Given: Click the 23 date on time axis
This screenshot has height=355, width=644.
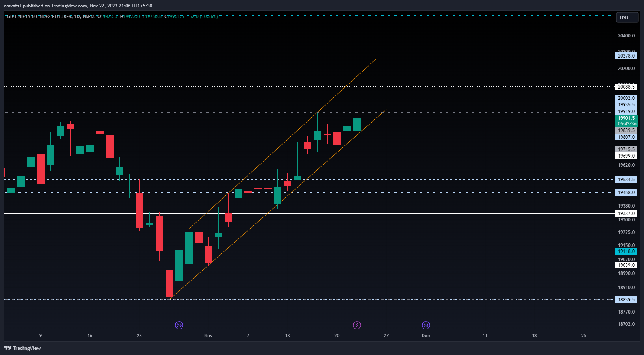Looking at the screenshot, I should [x=139, y=336].
